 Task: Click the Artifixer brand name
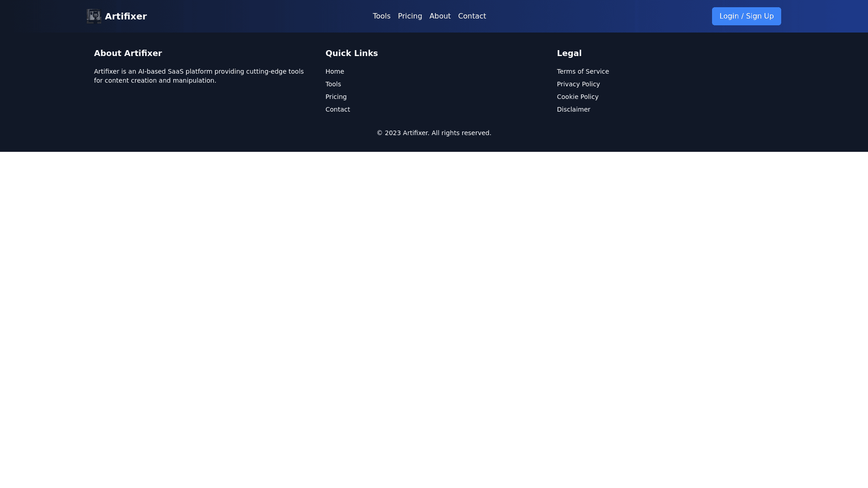(126, 16)
